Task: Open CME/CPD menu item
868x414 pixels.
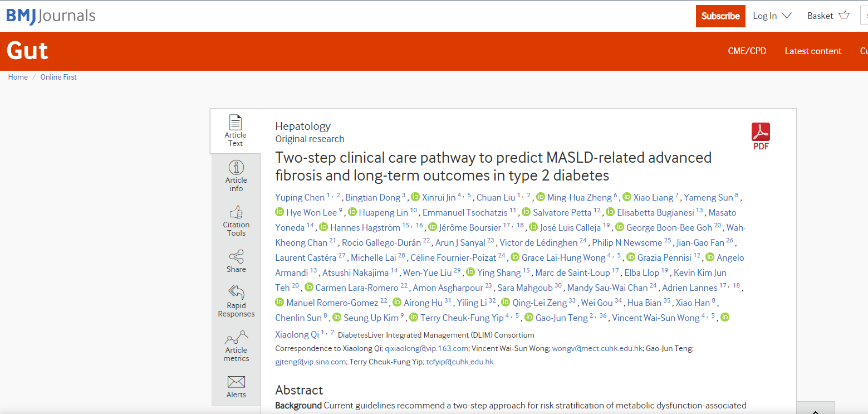Action: (x=747, y=51)
